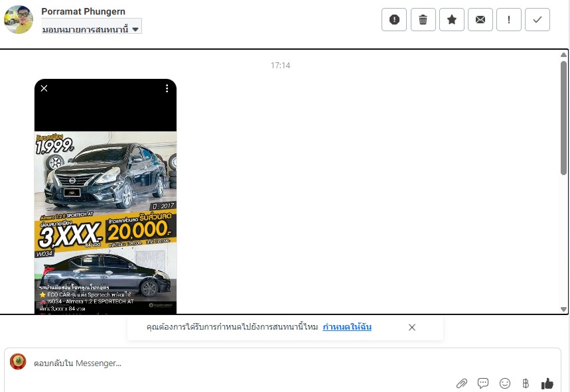
Task: Mark as unread using the envelope icon
Action: [480, 20]
